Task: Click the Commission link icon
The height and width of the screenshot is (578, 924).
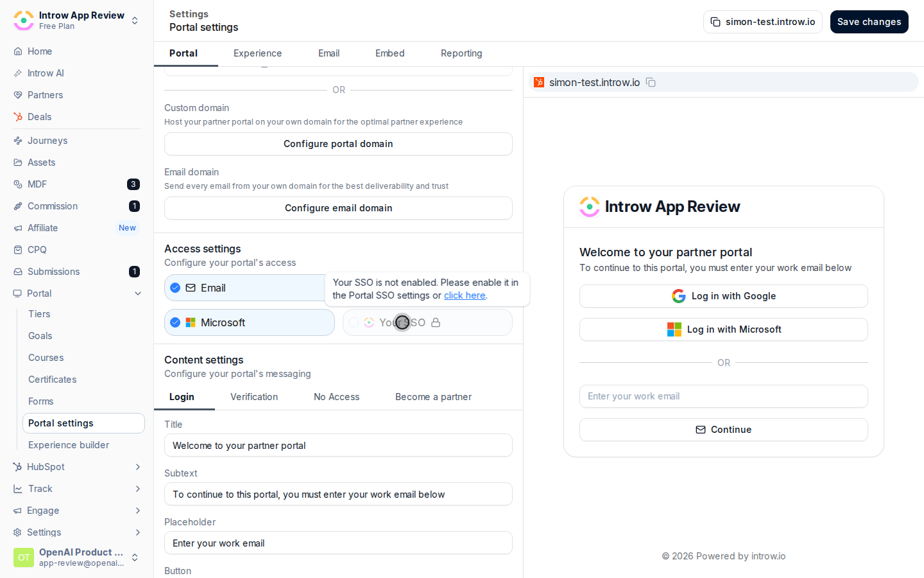Action: 18,206
